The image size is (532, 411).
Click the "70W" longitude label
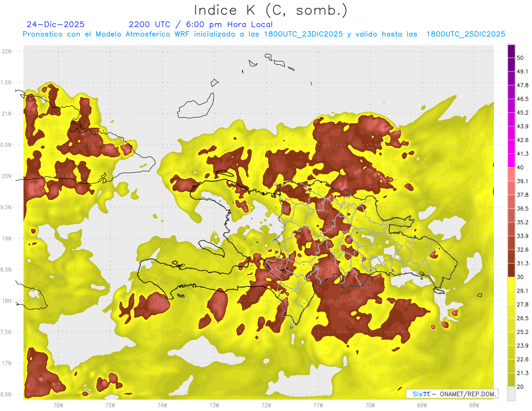[370, 405]
